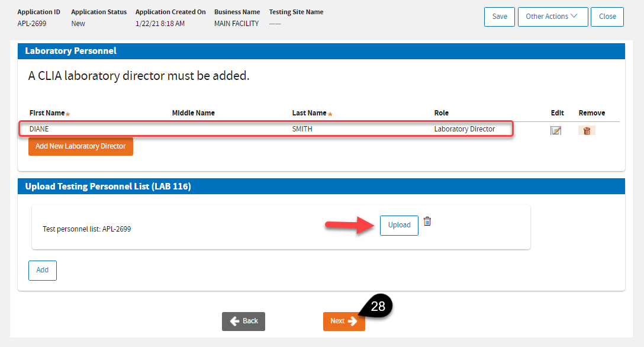Viewport: 644px width, 347px height.
Task: Remove Diane Smith using the remove icon
Action: 587,130
